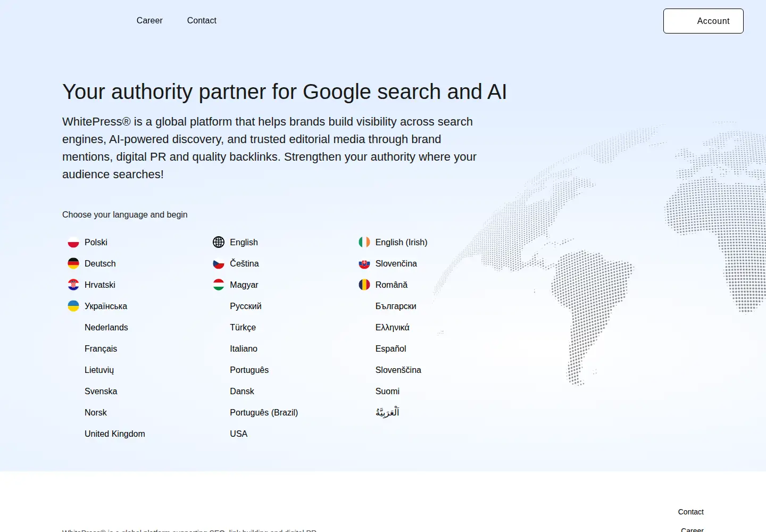The image size is (766, 532).
Task: Choose Română language
Action: 391,285
